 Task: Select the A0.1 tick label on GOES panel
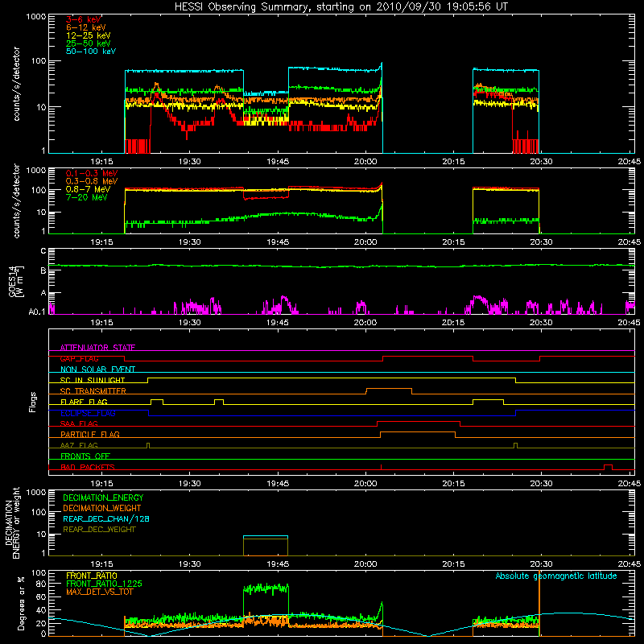coord(37,312)
